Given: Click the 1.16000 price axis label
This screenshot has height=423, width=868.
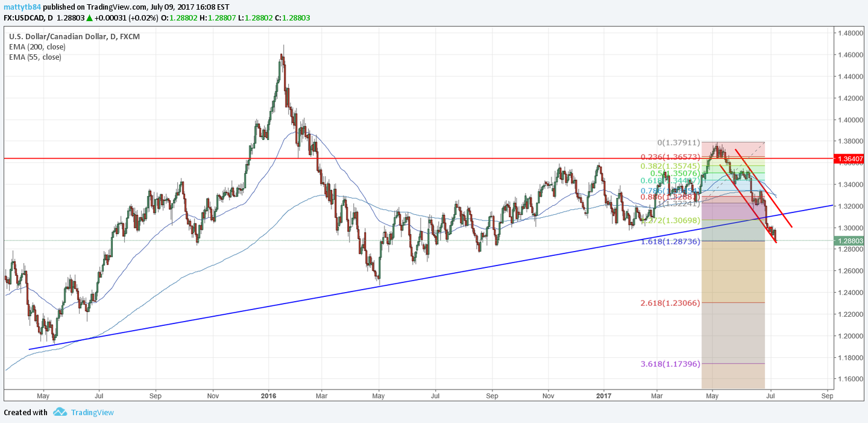Looking at the screenshot, I should point(849,379).
